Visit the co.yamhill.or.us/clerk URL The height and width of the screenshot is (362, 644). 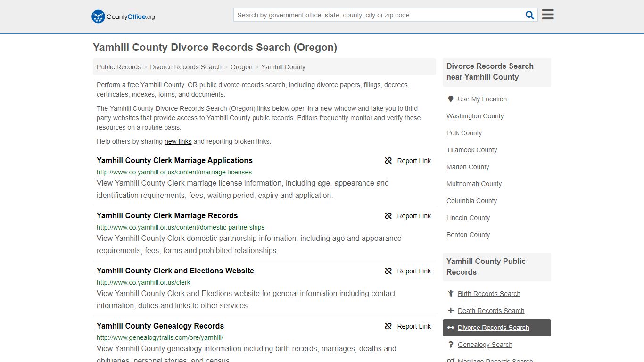(143, 282)
